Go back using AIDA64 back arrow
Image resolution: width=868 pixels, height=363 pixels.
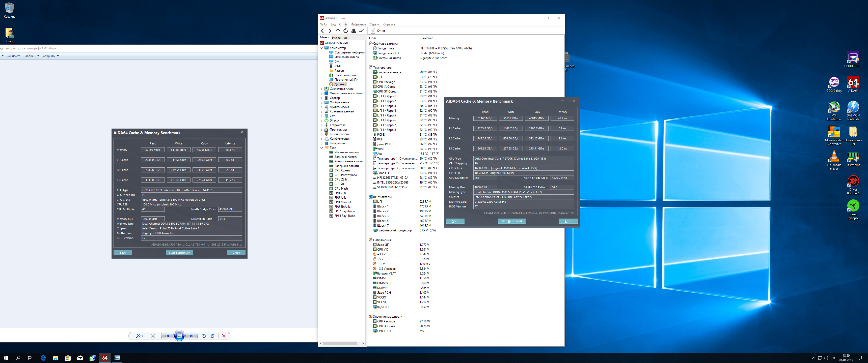[x=322, y=31]
